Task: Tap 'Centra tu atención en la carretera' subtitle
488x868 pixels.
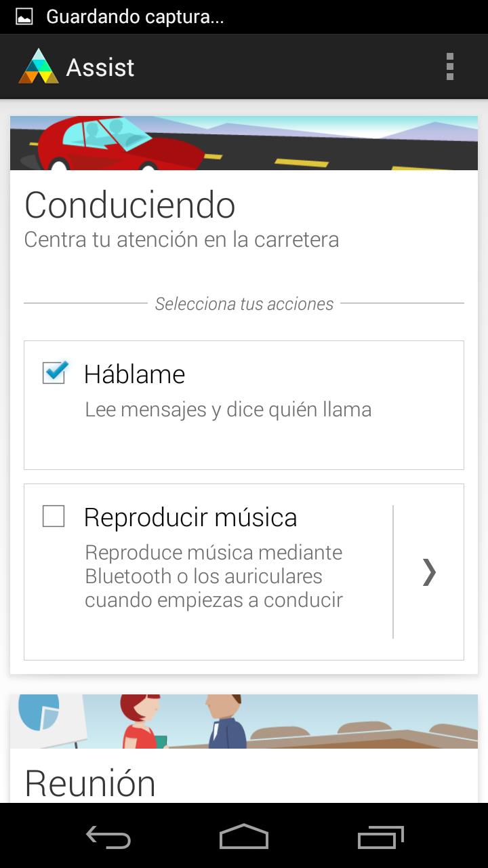Action: pyautogui.click(x=182, y=239)
